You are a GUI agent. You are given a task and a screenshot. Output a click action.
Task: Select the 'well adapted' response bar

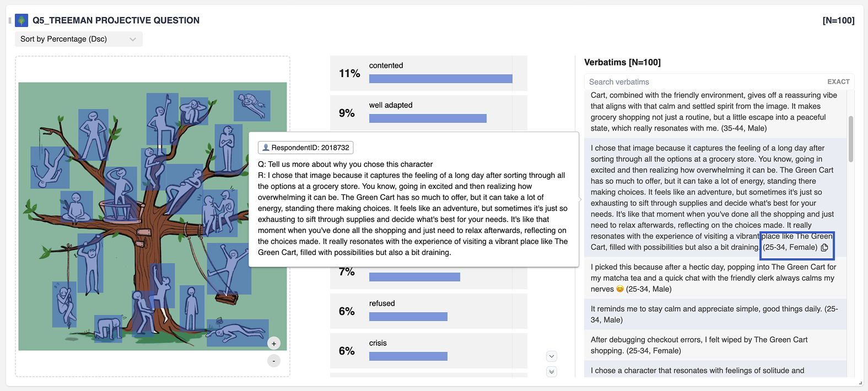pos(428,118)
